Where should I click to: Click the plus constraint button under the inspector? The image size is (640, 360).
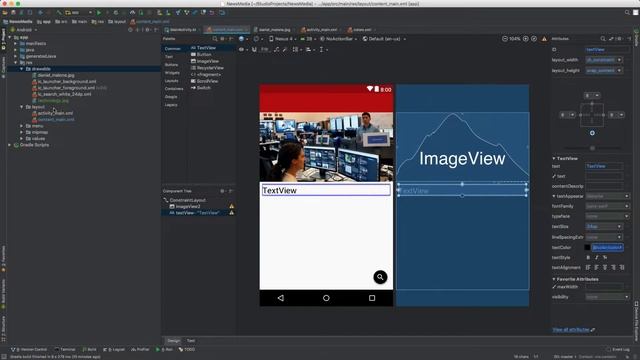click(592, 133)
